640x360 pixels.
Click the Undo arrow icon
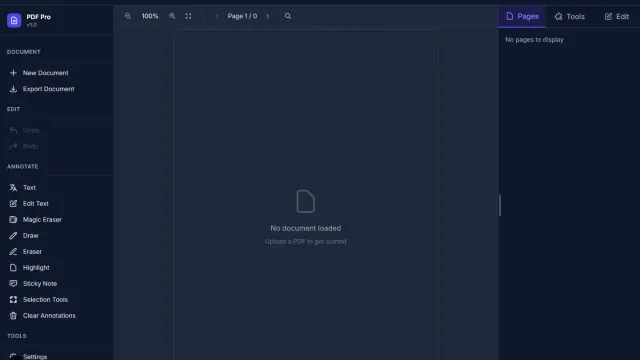click(13, 130)
